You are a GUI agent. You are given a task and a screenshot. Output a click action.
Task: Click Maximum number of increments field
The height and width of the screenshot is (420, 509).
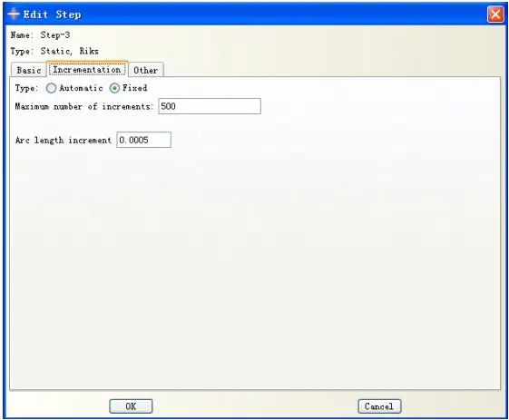pyautogui.click(x=210, y=106)
